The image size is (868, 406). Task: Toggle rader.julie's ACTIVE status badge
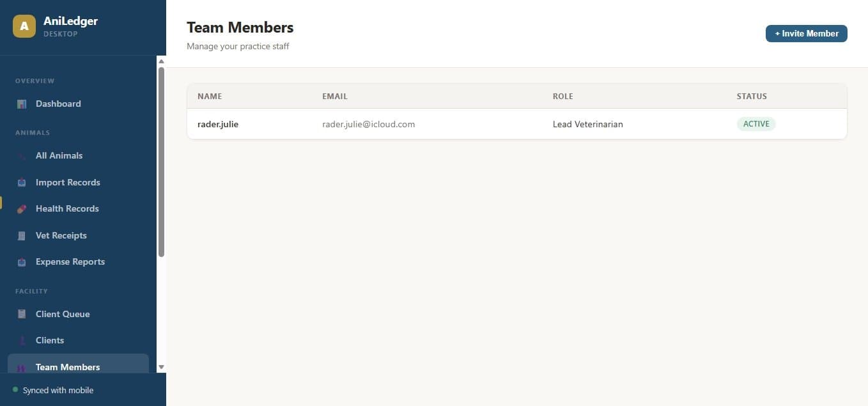[x=756, y=123]
